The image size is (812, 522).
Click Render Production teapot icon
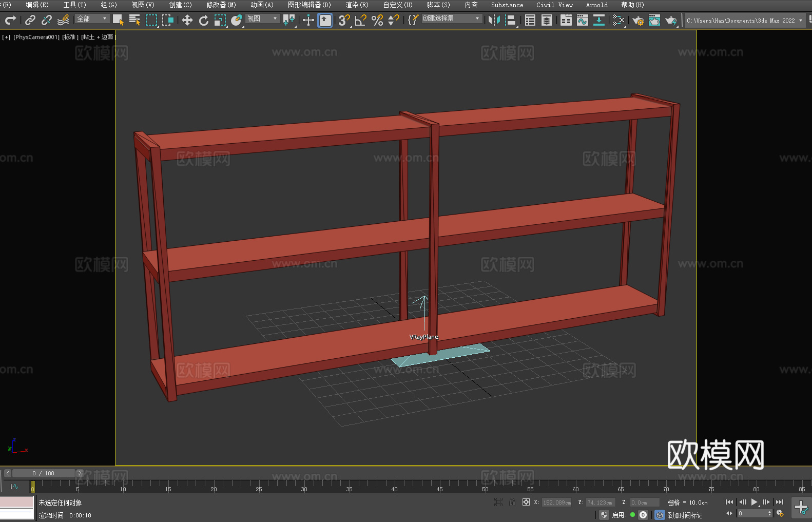pos(671,20)
